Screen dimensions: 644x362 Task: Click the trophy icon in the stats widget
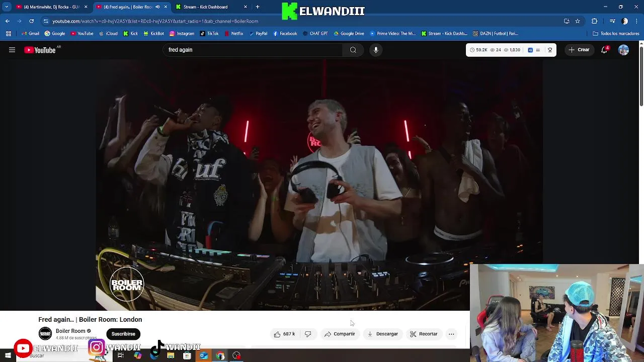pyautogui.click(x=550, y=50)
